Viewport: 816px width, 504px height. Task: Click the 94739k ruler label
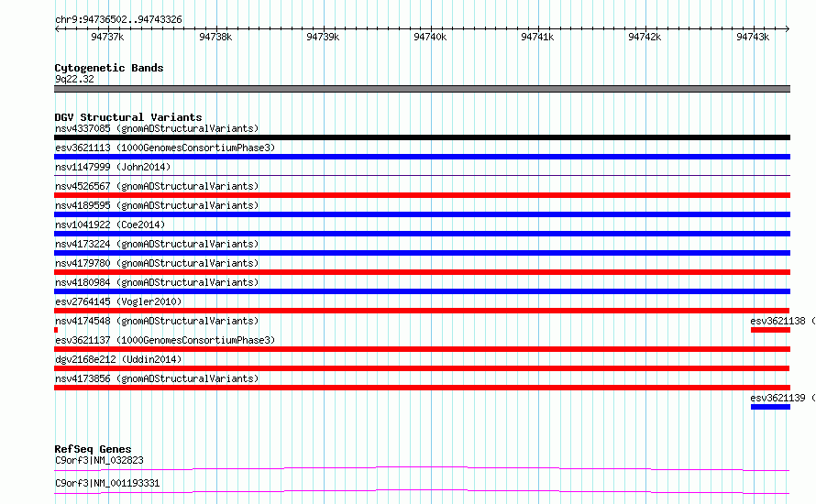[x=323, y=37]
